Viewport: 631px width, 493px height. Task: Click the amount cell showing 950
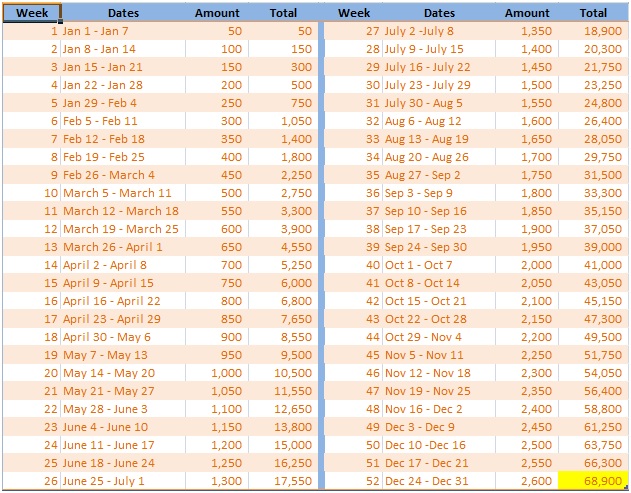217,355
